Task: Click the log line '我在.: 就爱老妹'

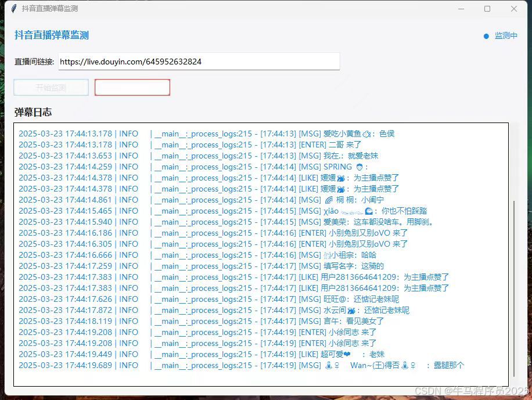Action: click(x=199, y=156)
